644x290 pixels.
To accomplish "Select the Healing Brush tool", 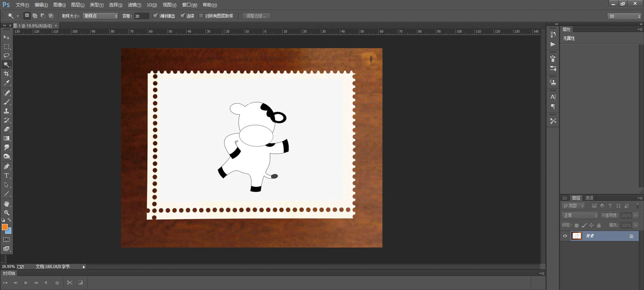I will [x=6, y=93].
